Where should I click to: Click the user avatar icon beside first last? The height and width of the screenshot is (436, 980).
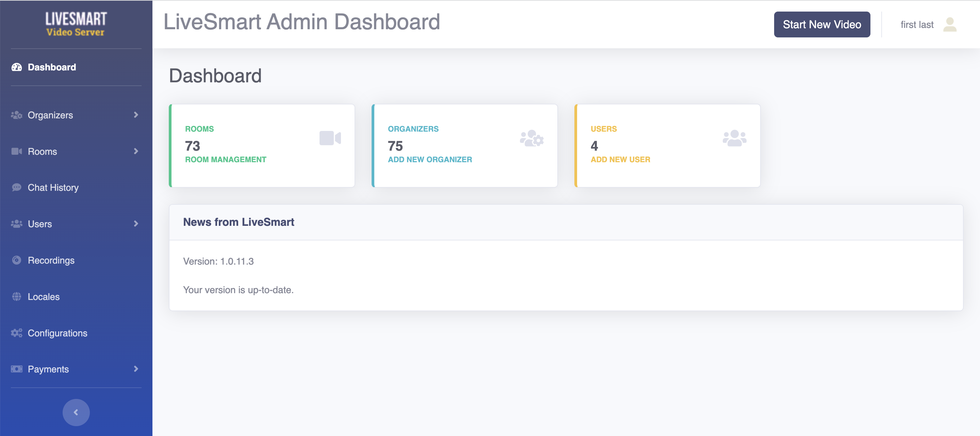pyautogui.click(x=950, y=25)
